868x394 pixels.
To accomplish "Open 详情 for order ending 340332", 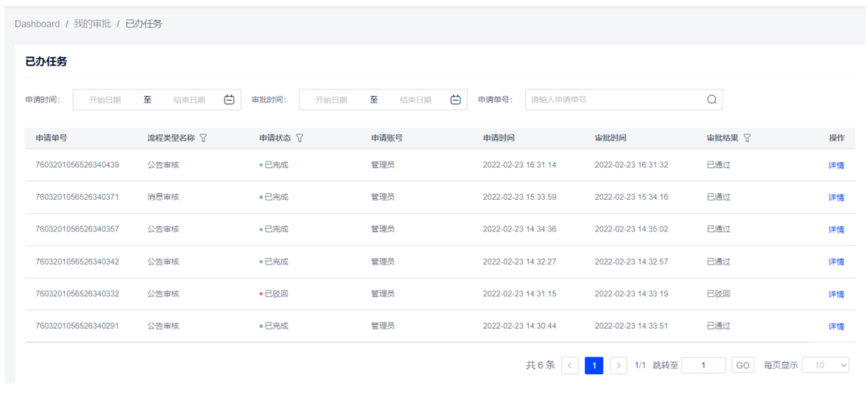I will [836, 294].
